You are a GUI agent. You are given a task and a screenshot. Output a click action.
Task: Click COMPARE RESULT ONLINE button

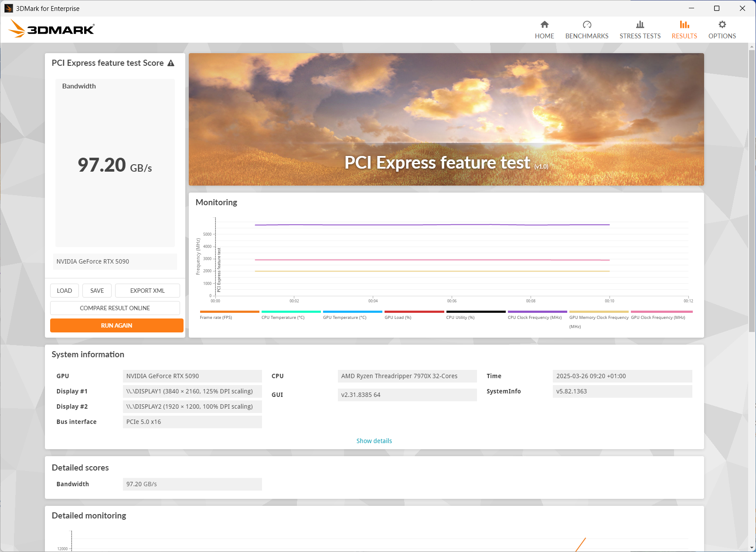tap(115, 308)
